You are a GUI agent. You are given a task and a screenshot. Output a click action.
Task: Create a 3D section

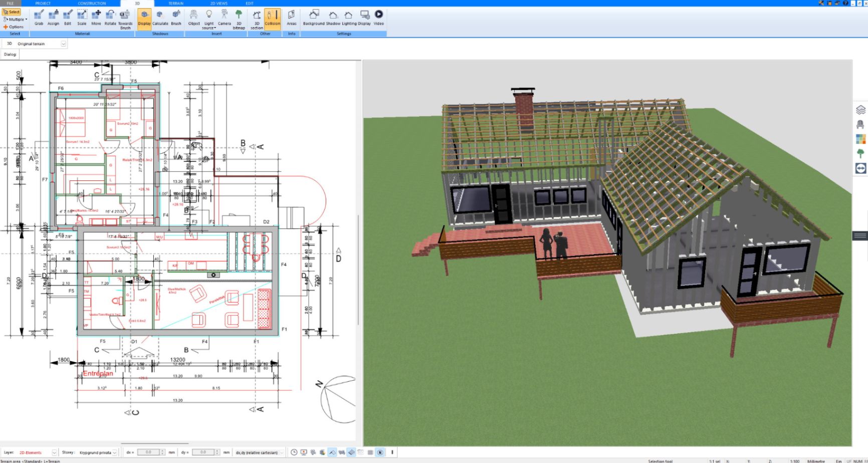pos(257,19)
